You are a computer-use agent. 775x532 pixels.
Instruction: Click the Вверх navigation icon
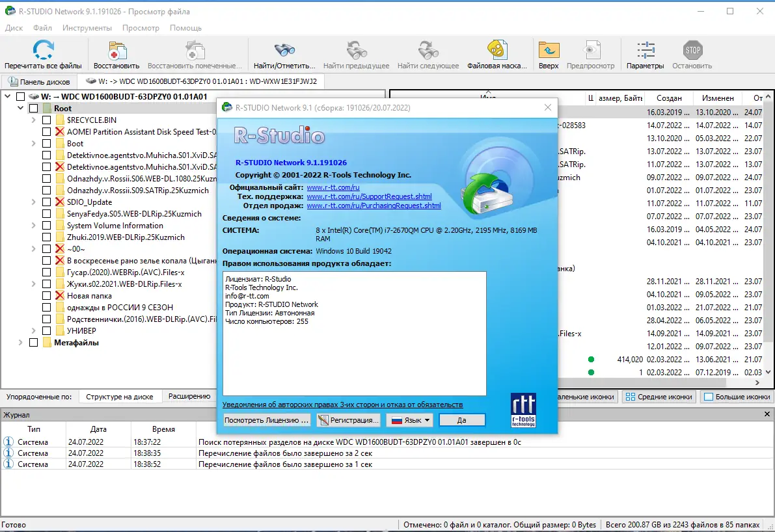(x=549, y=51)
